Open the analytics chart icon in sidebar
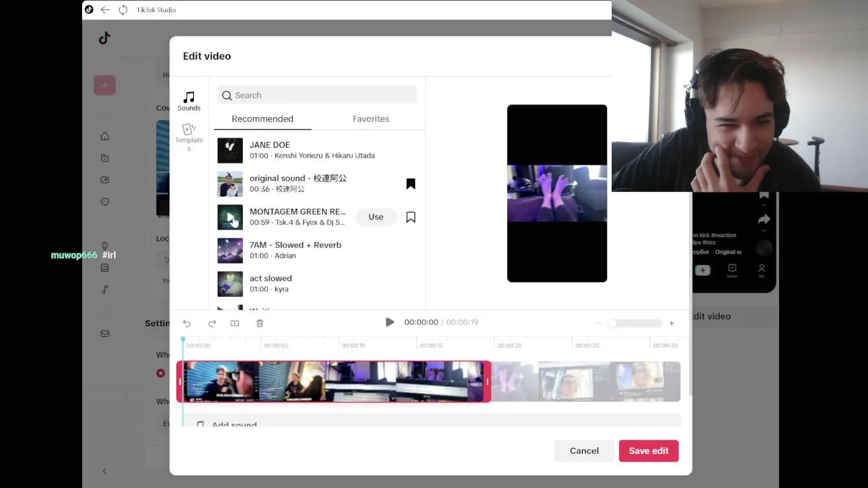The height and width of the screenshot is (488, 868). coord(104,180)
